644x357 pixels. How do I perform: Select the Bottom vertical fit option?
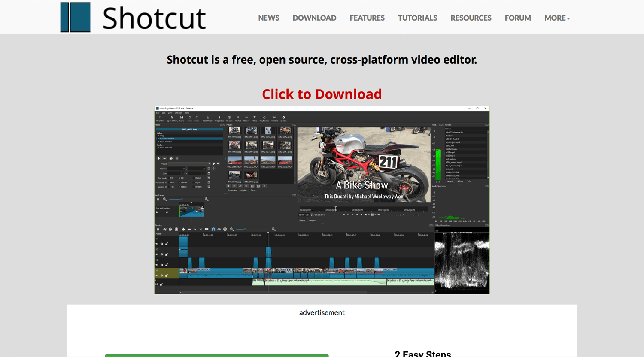pos(194,187)
